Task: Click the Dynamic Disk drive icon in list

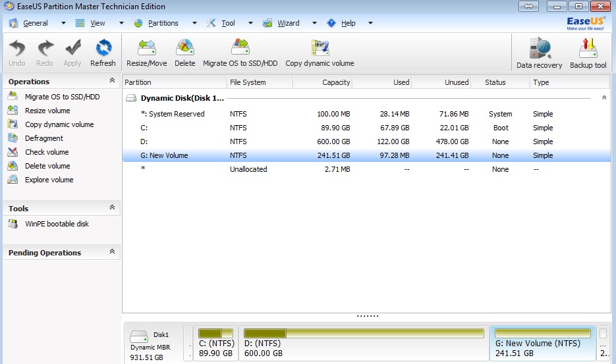Action: (131, 98)
